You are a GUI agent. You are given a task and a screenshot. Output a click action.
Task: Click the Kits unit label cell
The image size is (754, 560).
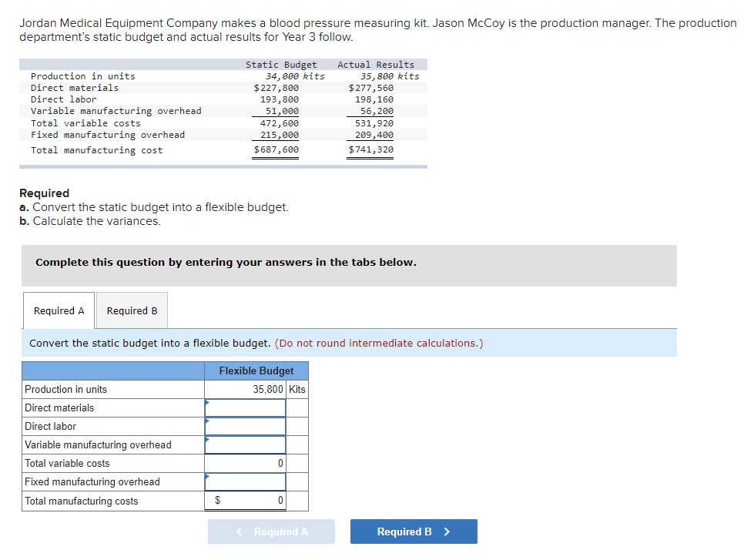(x=297, y=389)
